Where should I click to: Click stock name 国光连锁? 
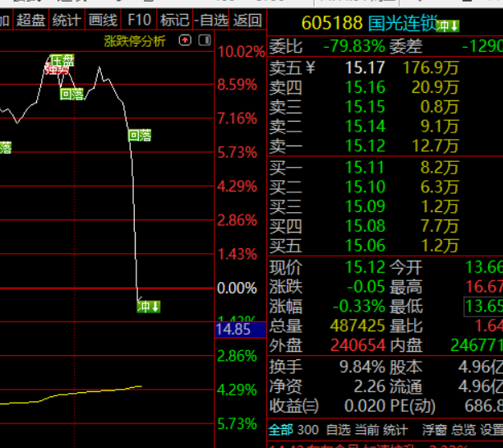(x=403, y=23)
